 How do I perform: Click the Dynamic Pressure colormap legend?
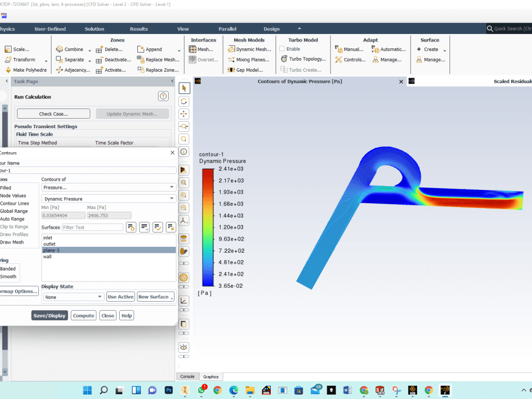pyautogui.click(x=207, y=223)
